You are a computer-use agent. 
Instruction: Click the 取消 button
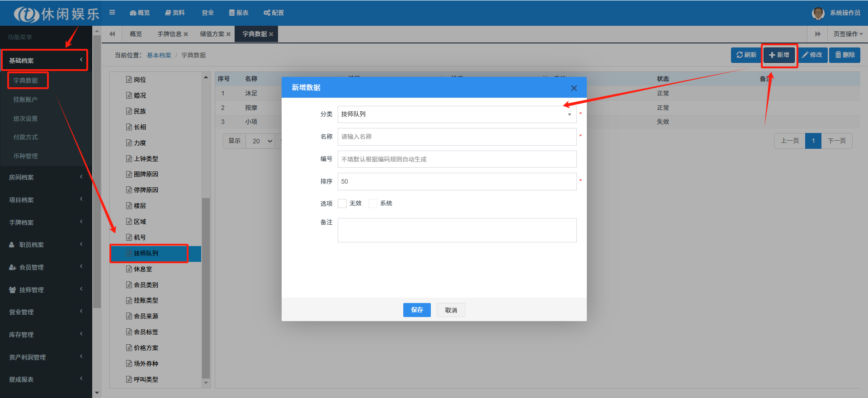point(451,310)
